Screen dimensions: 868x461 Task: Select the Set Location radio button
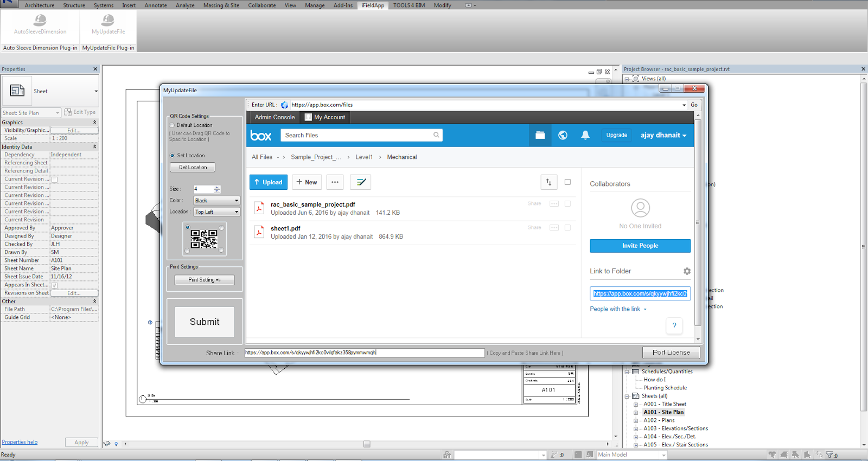(172, 156)
